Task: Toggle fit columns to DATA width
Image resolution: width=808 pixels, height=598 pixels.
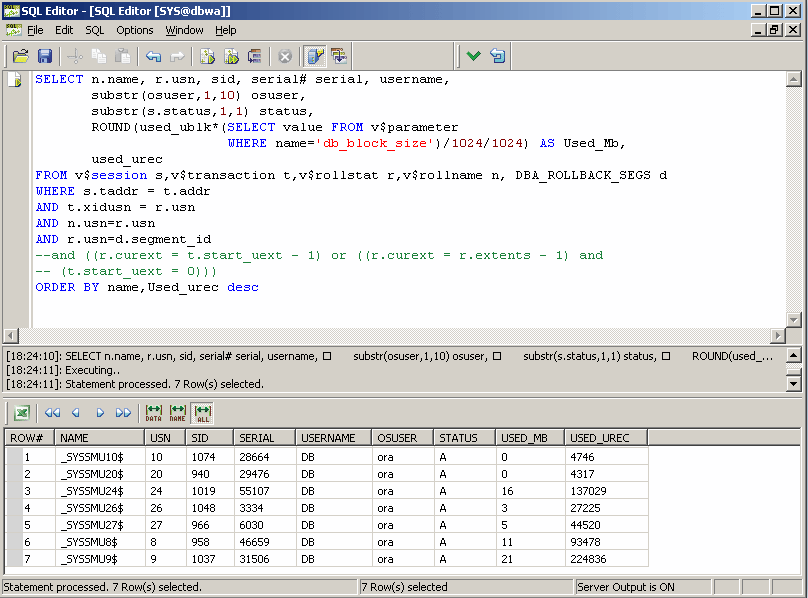Action: tap(154, 412)
